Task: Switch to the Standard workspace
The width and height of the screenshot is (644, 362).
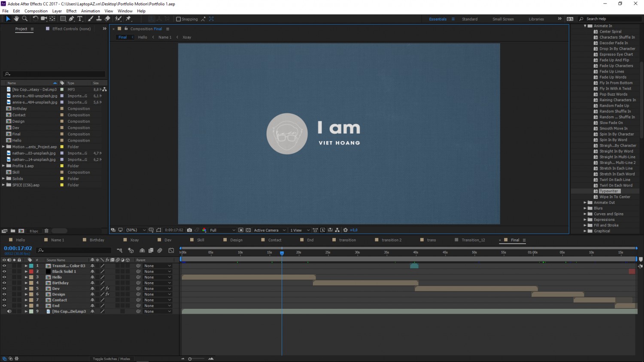Action: [x=470, y=19]
